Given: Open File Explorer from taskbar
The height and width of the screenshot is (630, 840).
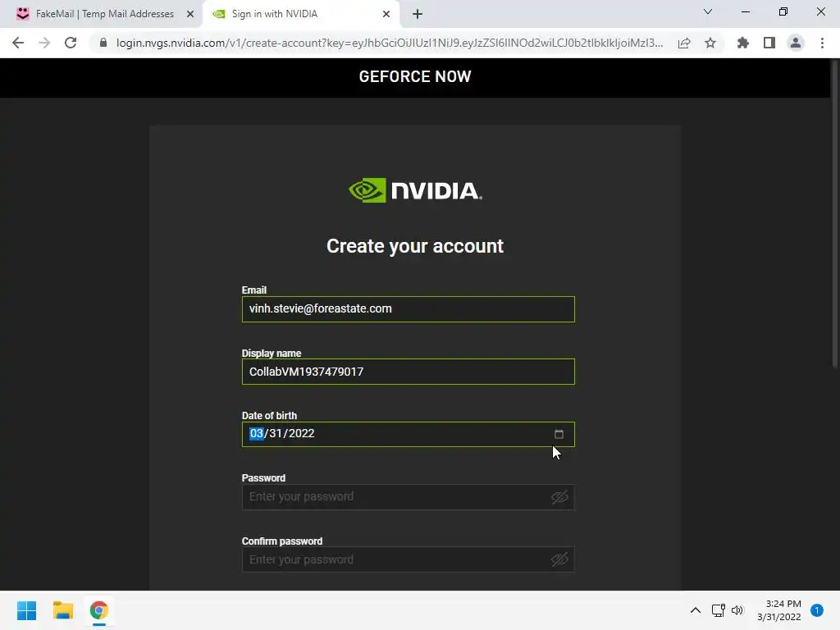Looking at the screenshot, I should [x=62, y=610].
